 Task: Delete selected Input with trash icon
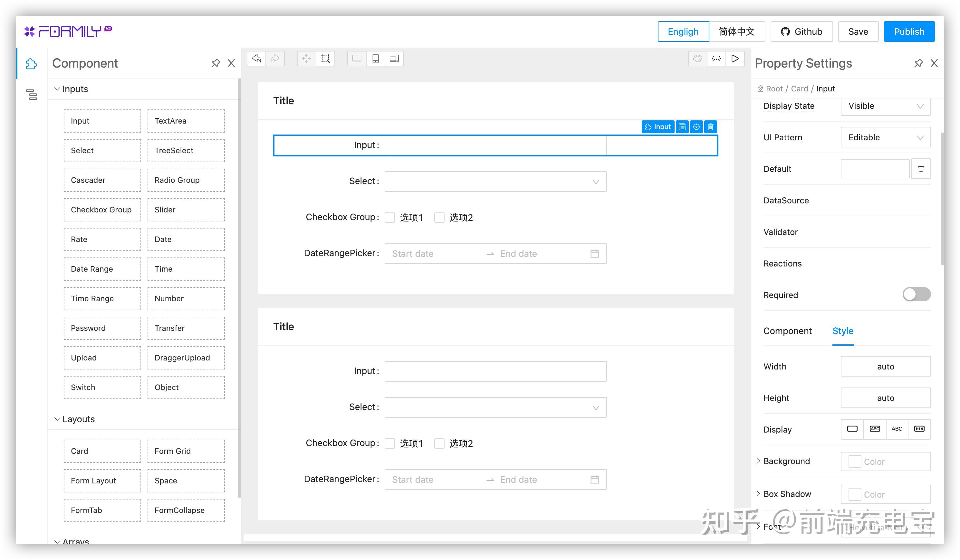tap(710, 127)
